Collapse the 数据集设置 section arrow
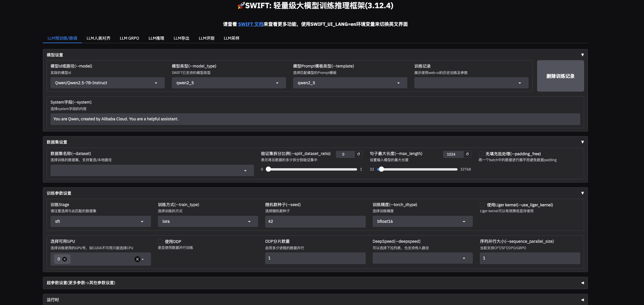The image size is (644, 305). [x=582, y=142]
